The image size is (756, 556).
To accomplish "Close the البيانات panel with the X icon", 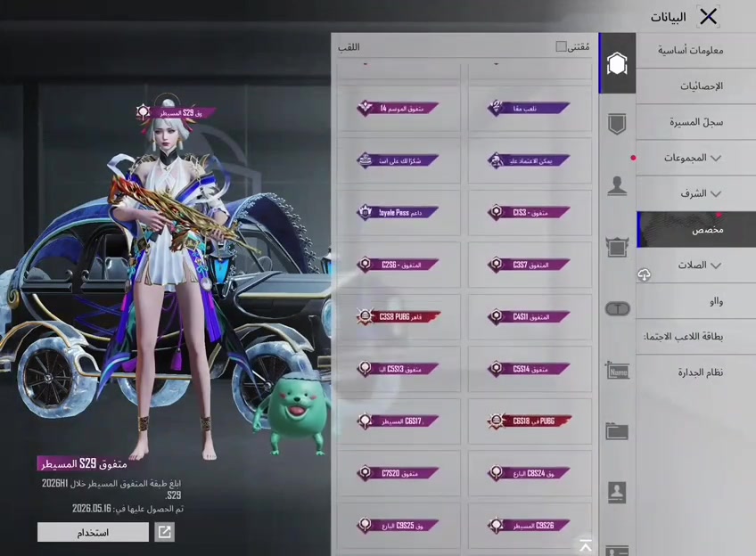I will (x=708, y=17).
